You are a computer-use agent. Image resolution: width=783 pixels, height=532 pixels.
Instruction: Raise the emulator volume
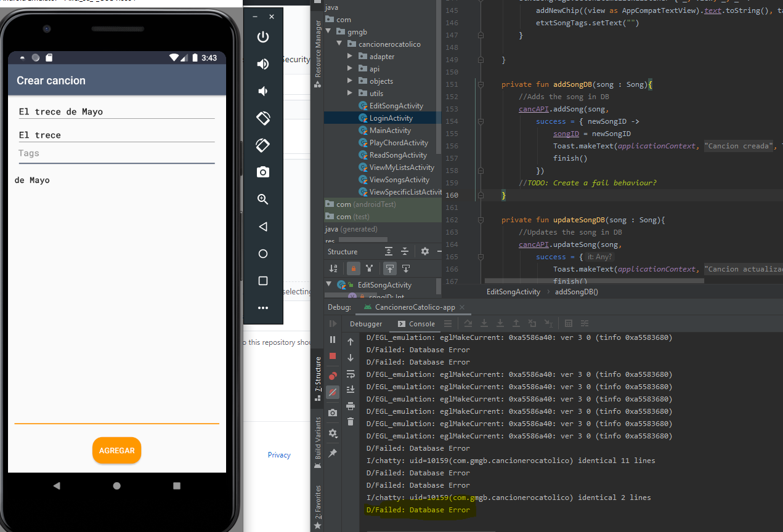(263, 64)
